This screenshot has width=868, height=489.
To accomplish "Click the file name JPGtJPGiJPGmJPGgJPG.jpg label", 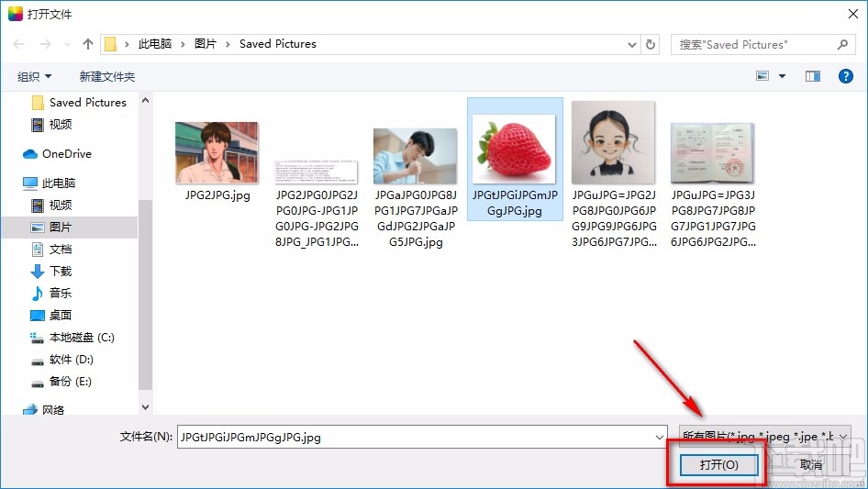I will click(x=515, y=203).
